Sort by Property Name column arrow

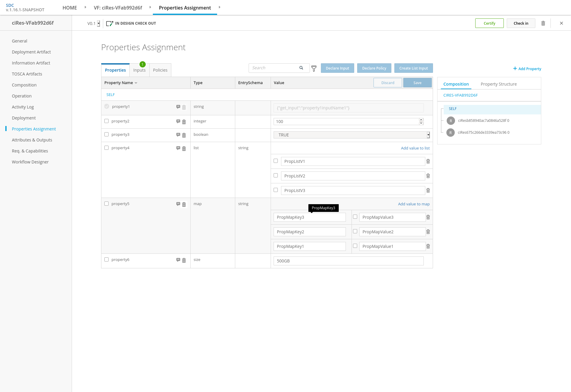click(136, 83)
